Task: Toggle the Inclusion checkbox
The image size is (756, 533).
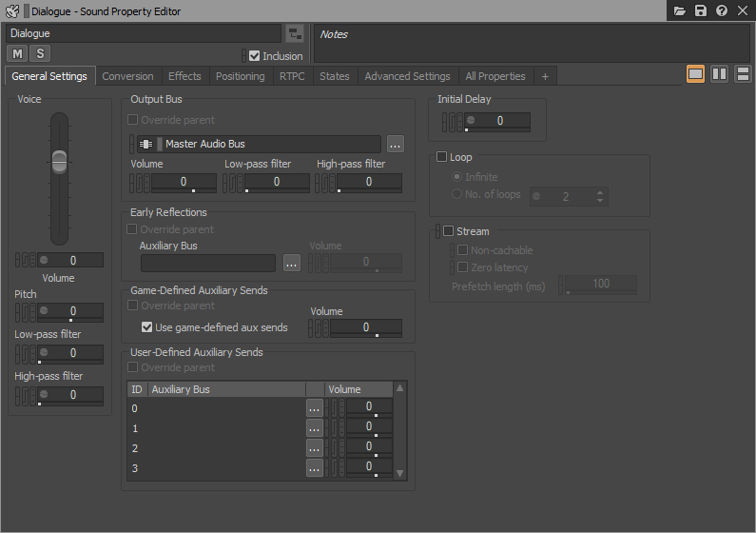Action: (254, 56)
